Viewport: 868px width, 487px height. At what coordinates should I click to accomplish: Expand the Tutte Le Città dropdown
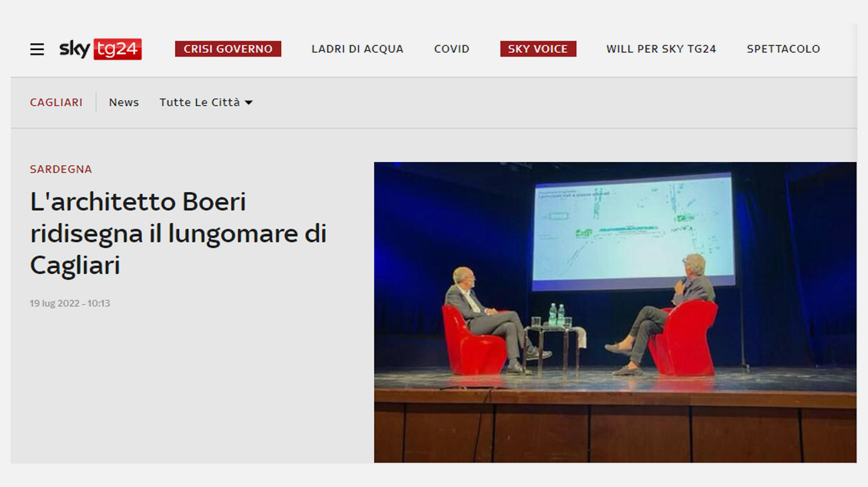pyautogui.click(x=199, y=102)
